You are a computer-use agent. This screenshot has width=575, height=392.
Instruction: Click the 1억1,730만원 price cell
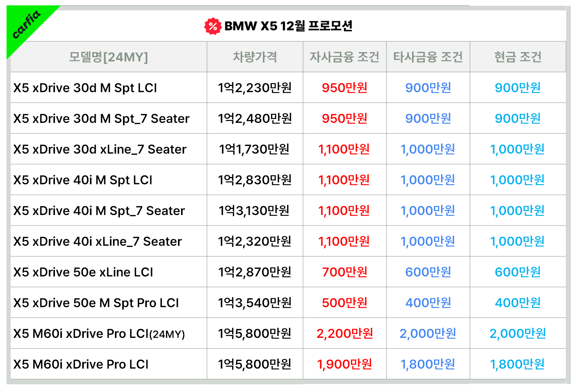[x=254, y=149]
